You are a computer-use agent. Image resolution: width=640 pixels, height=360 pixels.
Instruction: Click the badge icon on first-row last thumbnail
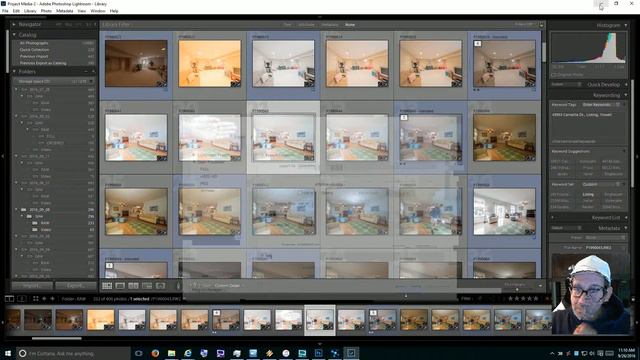point(478,43)
